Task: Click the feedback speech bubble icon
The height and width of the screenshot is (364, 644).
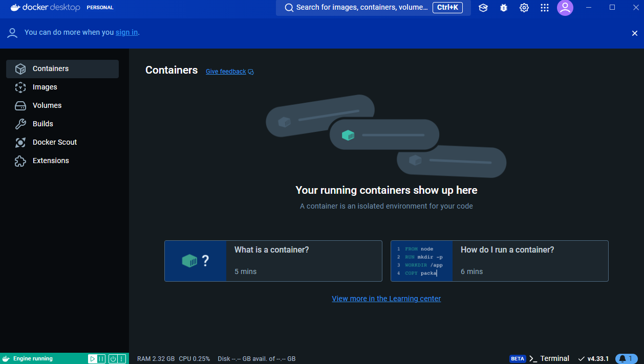Action: [251, 72]
